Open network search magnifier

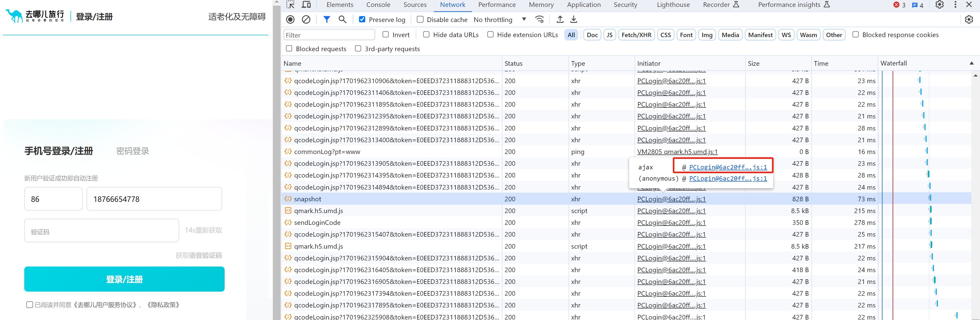(342, 19)
